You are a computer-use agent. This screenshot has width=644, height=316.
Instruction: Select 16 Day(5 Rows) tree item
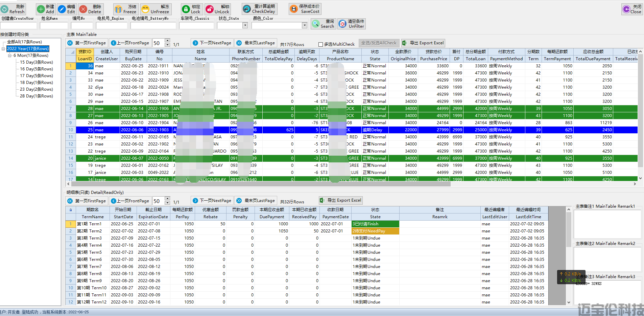pos(36,69)
